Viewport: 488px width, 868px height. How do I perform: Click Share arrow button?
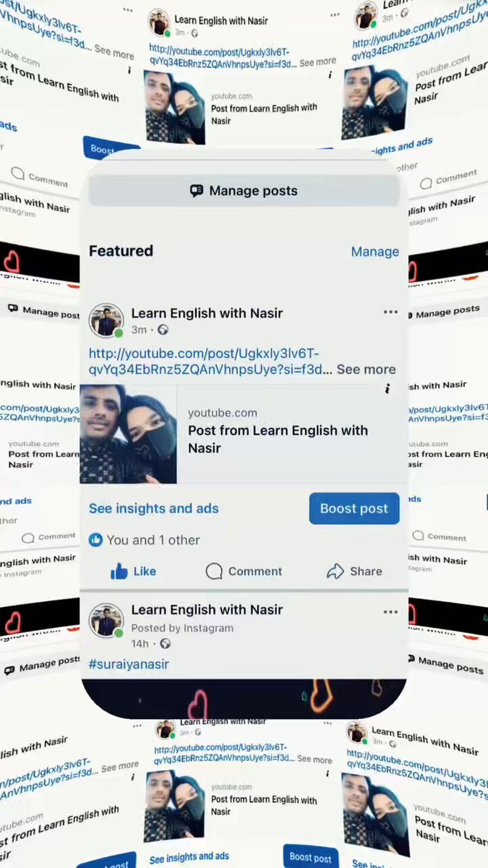(354, 571)
